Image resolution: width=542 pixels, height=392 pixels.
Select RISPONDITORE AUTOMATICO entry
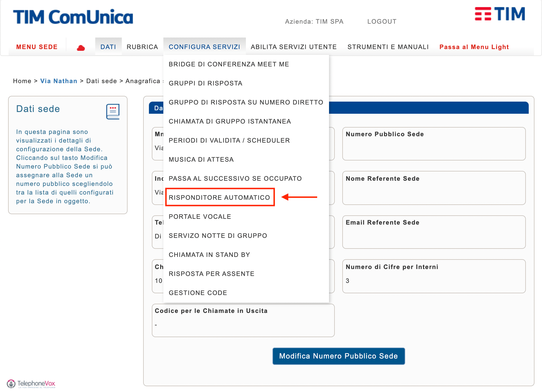click(220, 197)
